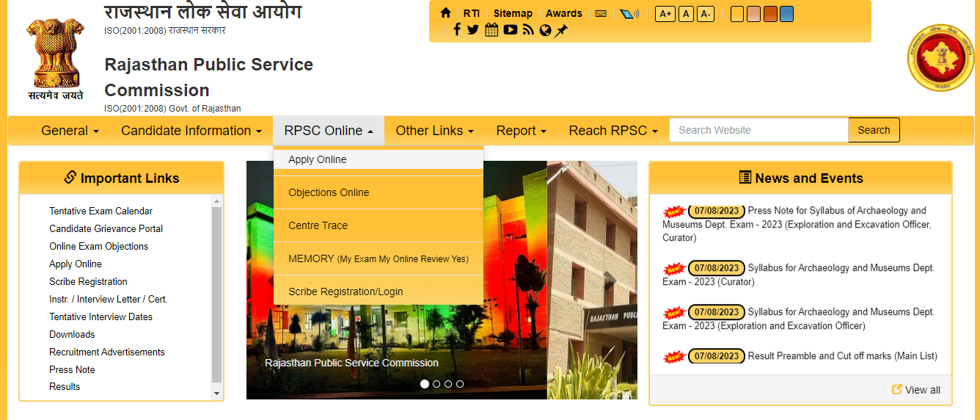
Task: Click the Search button
Action: 874,130
